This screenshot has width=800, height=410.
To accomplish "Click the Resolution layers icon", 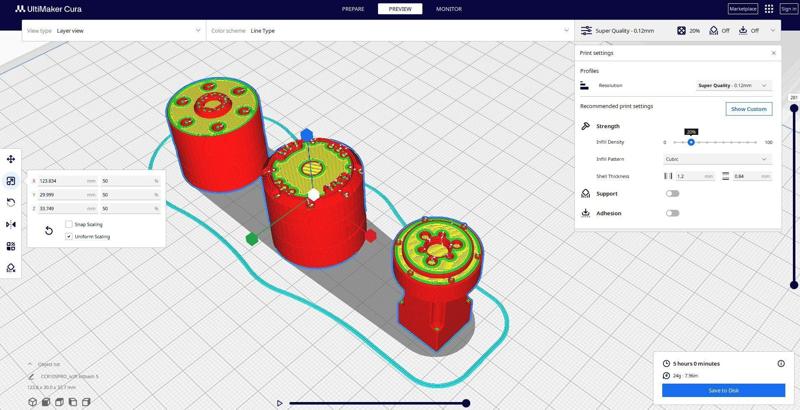I will 585,85.
